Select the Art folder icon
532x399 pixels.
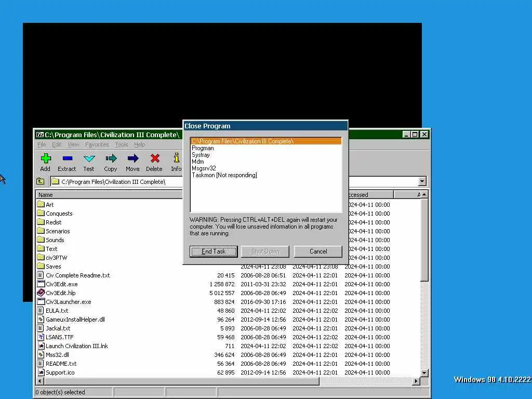coord(41,204)
